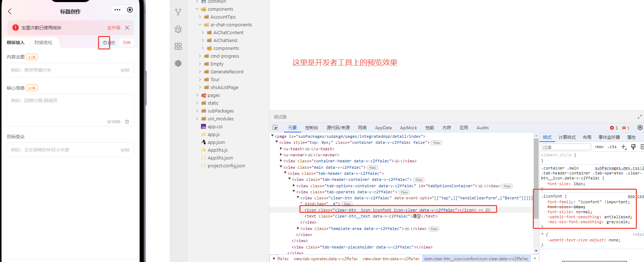Click the flex badge on tab-header-container
644x262 pixels.
tap(419, 180)
